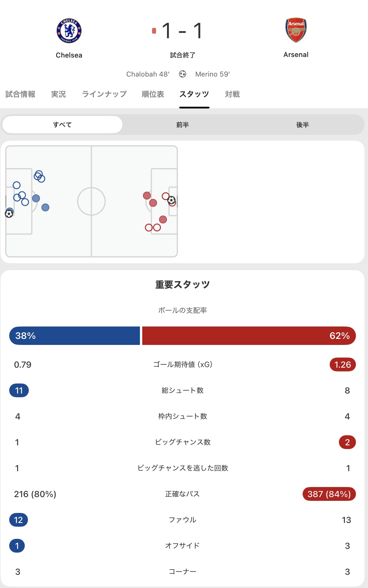Click scorer Merino 59'
This screenshot has height=588, width=368.
[213, 74]
